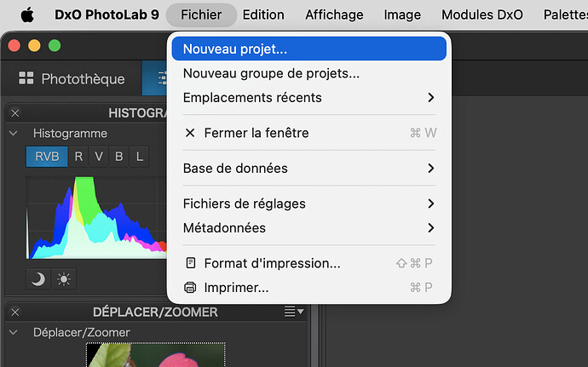Close the Histogramme palette with X
Image resolution: width=588 pixels, height=367 pixels.
[15, 113]
